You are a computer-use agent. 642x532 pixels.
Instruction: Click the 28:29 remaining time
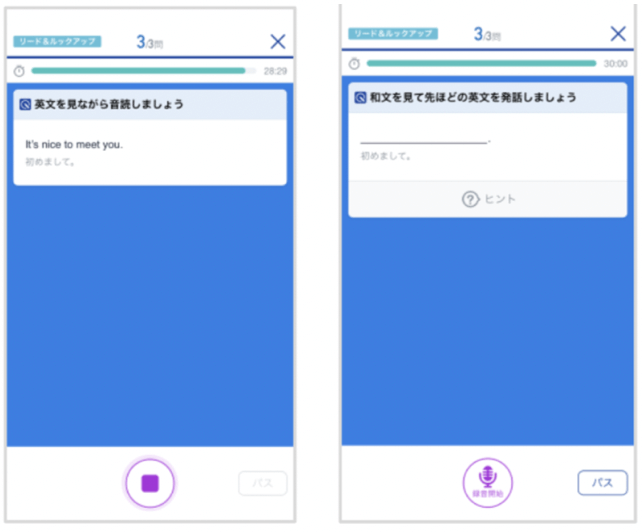[x=275, y=71]
